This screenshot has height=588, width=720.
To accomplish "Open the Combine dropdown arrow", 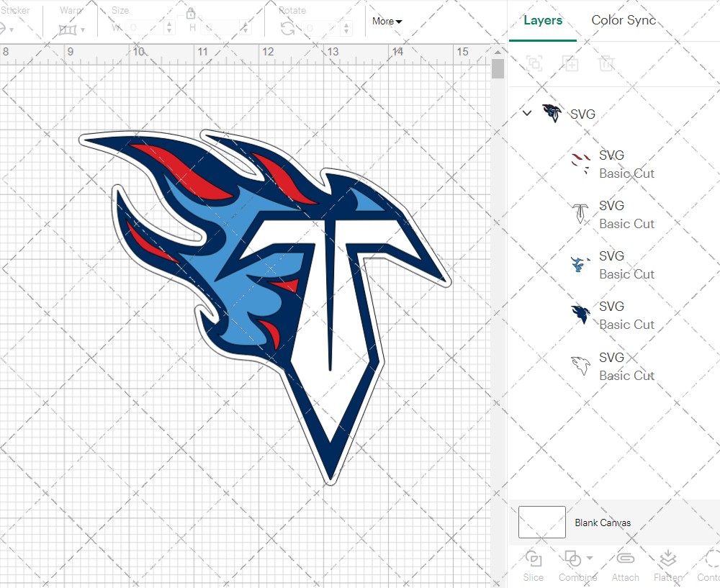I will (x=590, y=558).
